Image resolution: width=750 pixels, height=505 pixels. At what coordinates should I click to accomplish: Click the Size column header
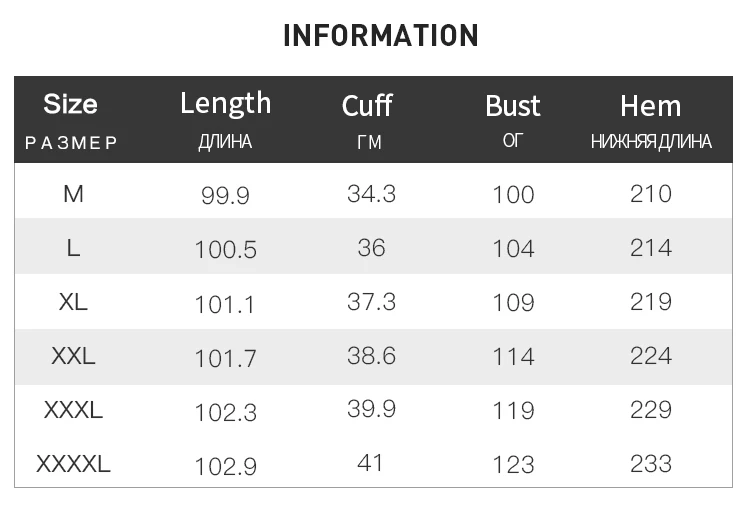click(x=71, y=105)
